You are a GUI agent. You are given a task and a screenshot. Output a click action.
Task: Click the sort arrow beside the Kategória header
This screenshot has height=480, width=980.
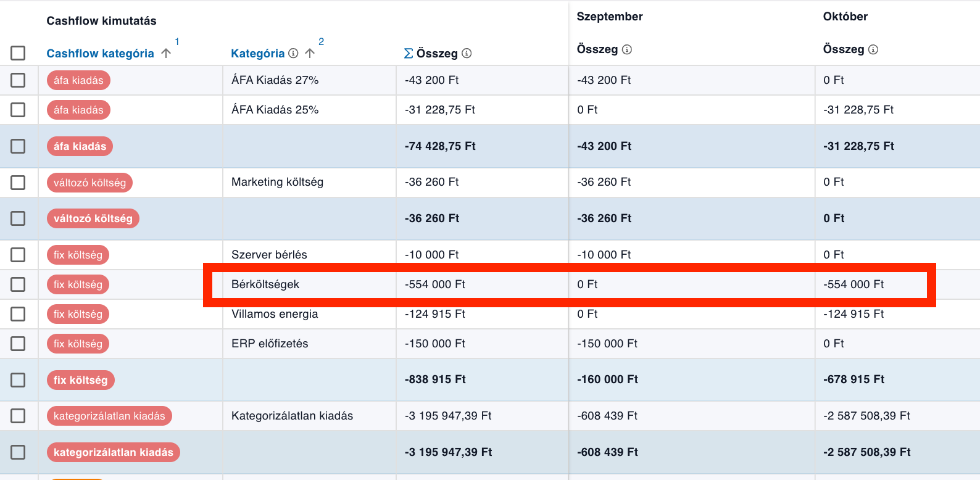310,53
